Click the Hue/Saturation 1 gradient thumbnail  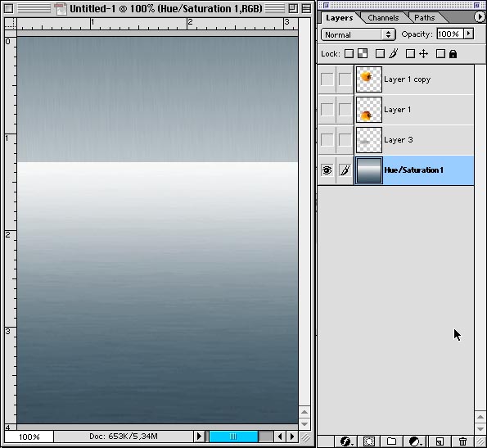368,170
